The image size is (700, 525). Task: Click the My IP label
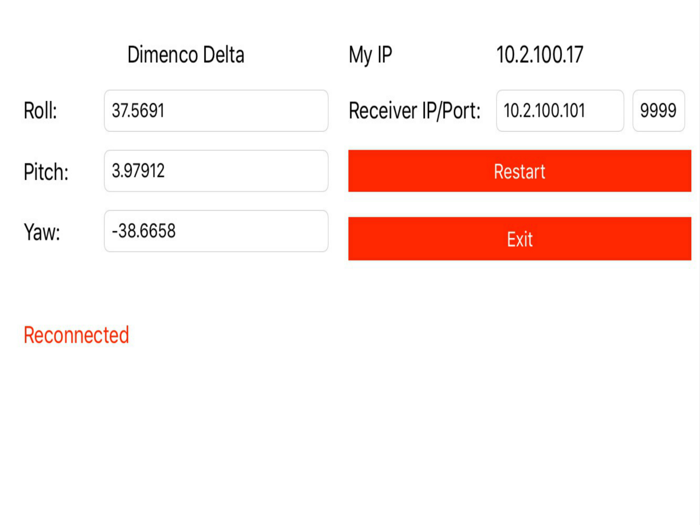370,55
